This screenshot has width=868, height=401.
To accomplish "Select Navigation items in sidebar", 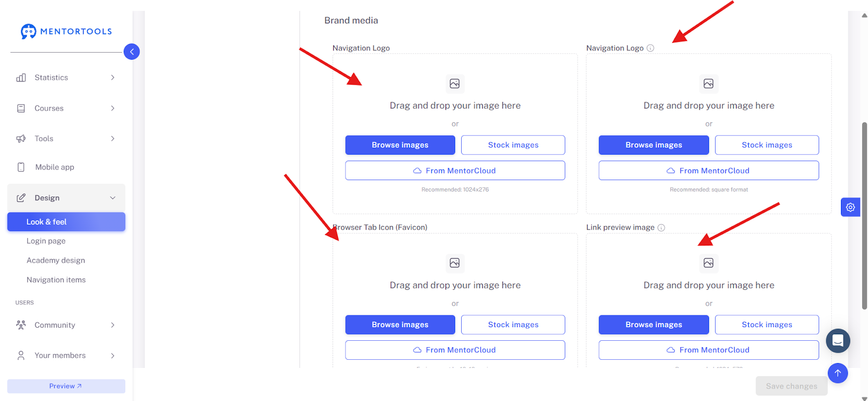I will pos(56,280).
